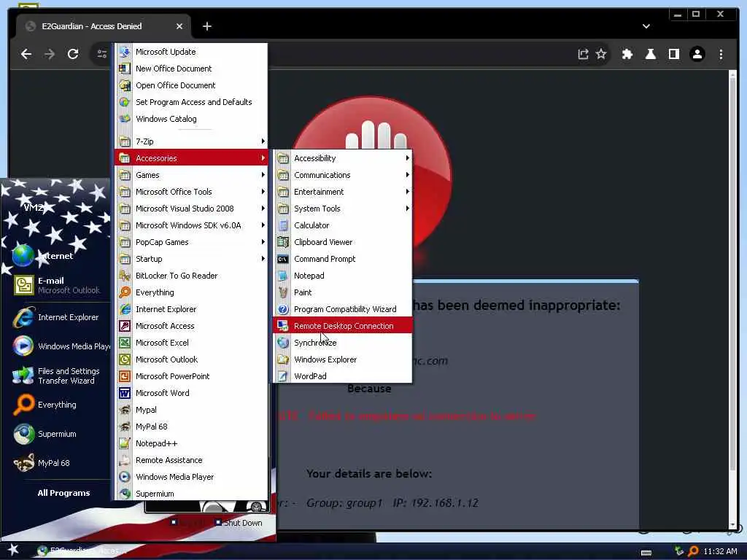
Task: Open MyPal 68 from programs list
Action: point(191,426)
